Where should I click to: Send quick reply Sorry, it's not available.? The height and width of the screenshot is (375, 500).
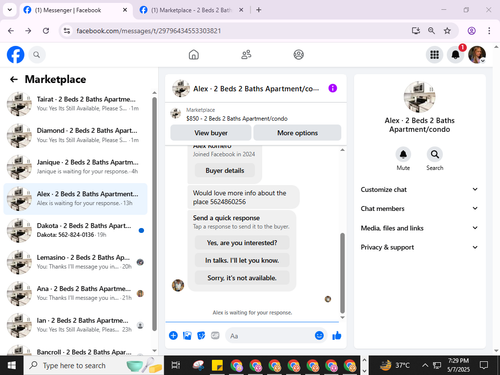(x=242, y=278)
